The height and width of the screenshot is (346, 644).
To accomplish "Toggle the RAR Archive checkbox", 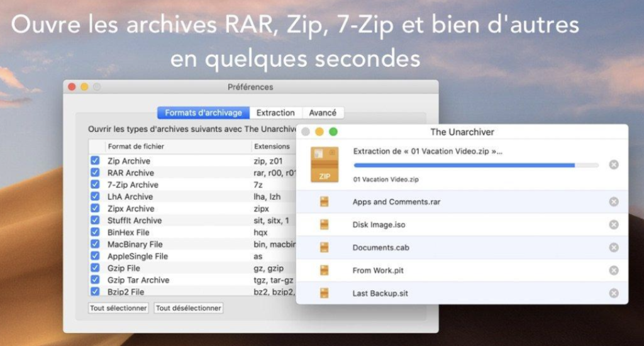I will pyautogui.click(x=95, y=172).
